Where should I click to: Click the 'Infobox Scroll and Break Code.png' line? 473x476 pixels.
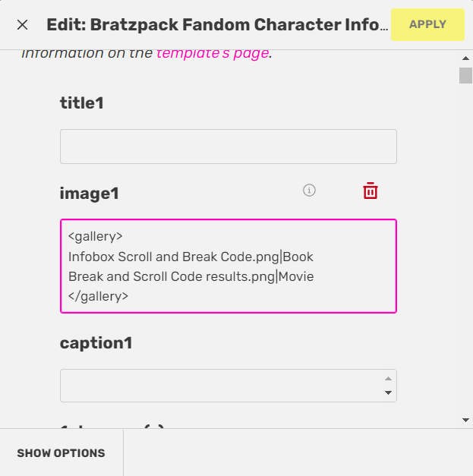[x=173, y=257]
